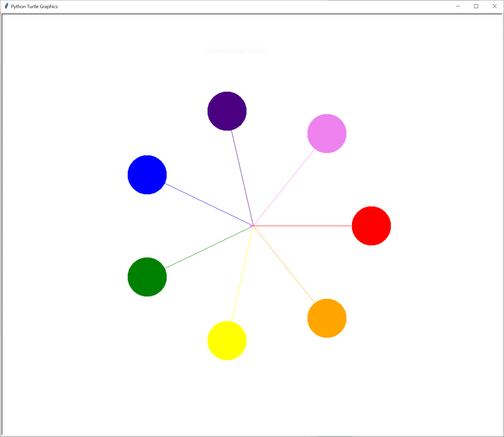This screenshot has width=504, height=437.
Task: Click the Python Turtle Graphics title text
Action: click(34, 6)
